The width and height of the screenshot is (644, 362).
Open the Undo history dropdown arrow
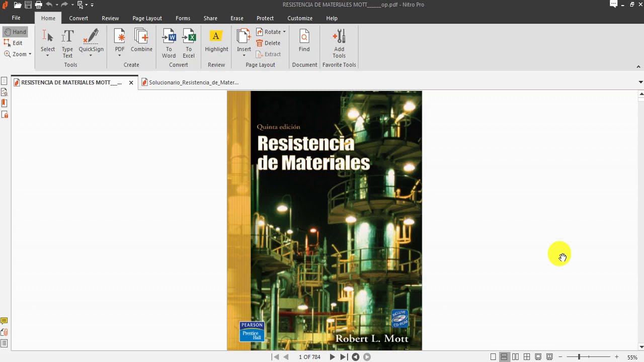point(56,5)
